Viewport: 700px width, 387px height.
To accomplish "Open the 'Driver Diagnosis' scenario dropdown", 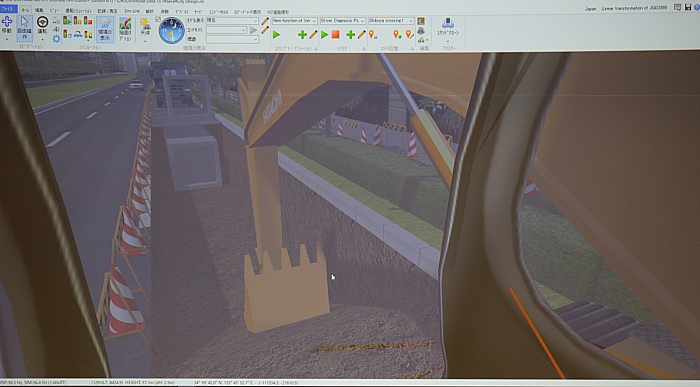I will tap(343, 21).
